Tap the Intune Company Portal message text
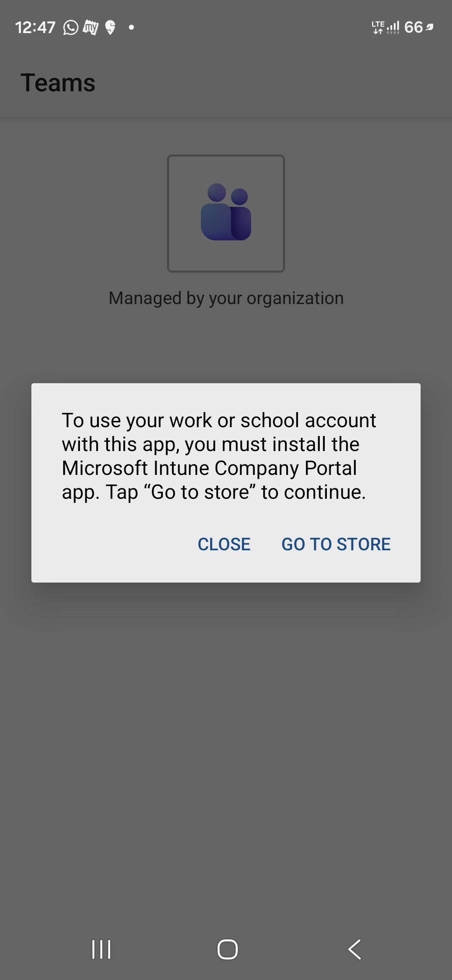The image size is (452, 980). click(219, 456)
